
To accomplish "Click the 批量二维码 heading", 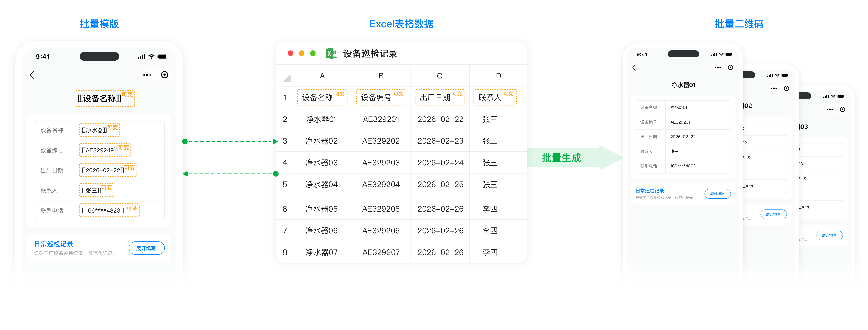I will [x=739, y=24].
